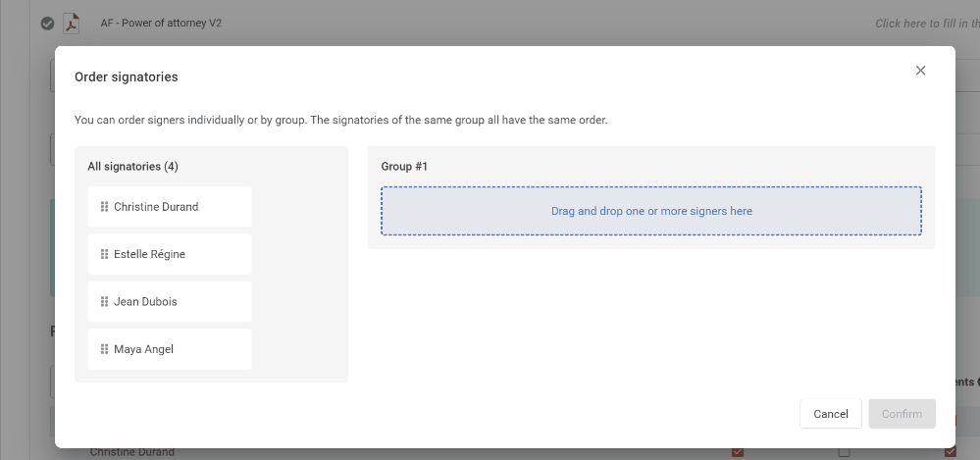Click the drag handle beside Christine Durand
This screenshot has height=460, width=980.
[104, 207]
